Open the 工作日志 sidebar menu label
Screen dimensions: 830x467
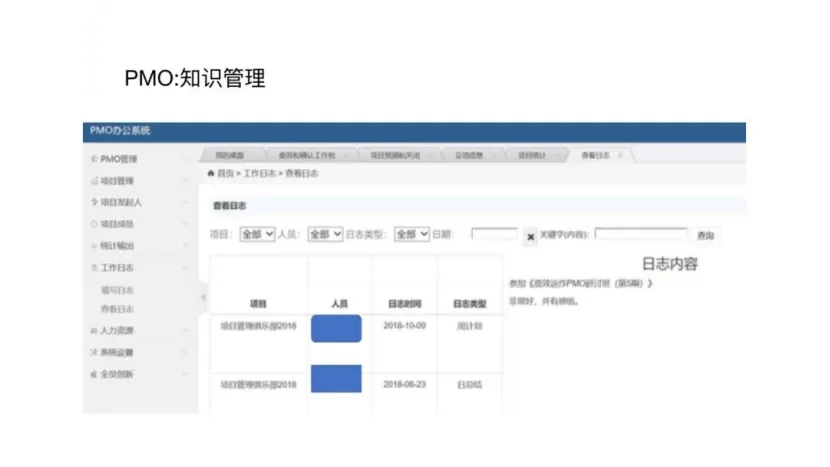click(117, 267)
